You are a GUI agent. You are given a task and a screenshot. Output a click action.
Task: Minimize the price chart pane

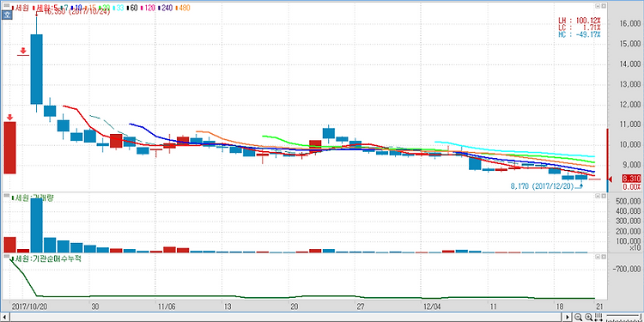point(598,6)
